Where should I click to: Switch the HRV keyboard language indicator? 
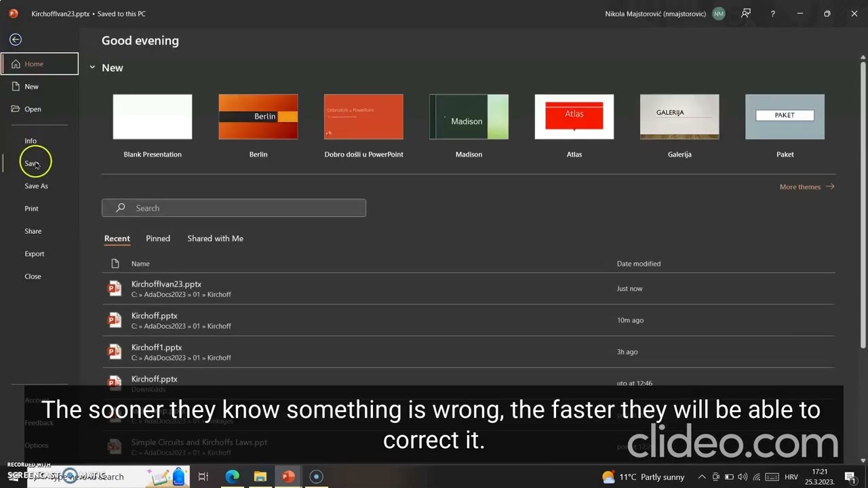791,477
